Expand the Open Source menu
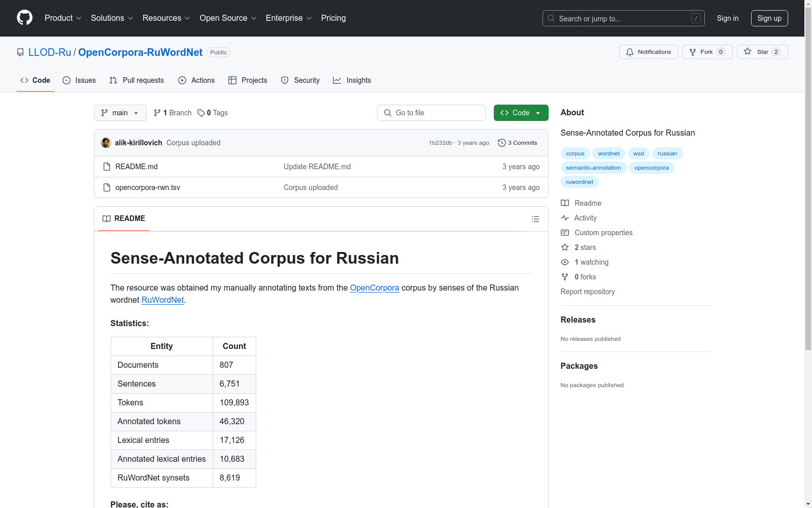Screen dimensions: 812x508 pyautogui.click(x=228, y=18)
